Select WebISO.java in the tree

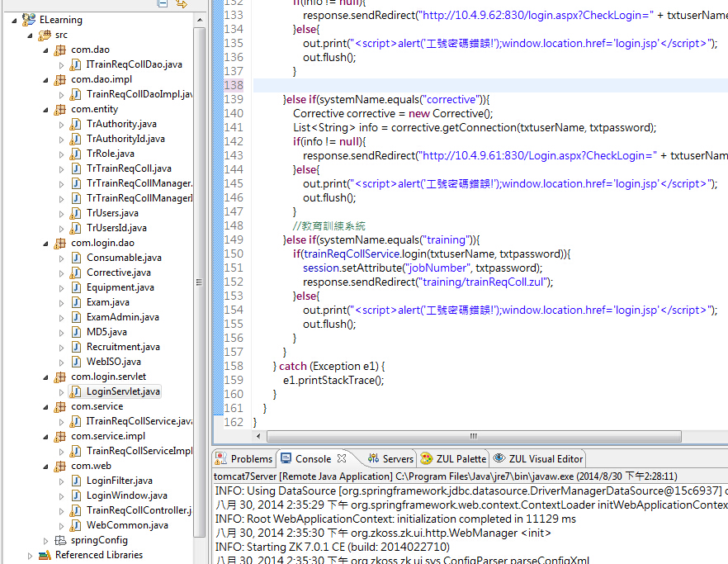tap(114, 362)
